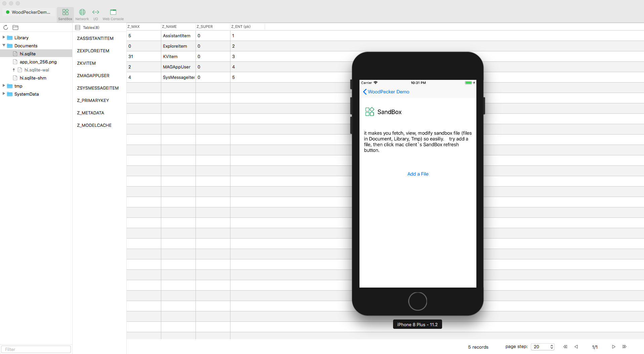Open the SandBox toolbar tab
The height and width of the screenshot is (354, 644).
65,14
